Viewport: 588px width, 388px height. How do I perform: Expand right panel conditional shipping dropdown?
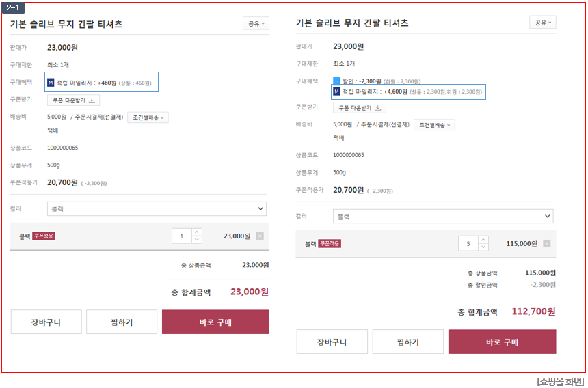434,125
